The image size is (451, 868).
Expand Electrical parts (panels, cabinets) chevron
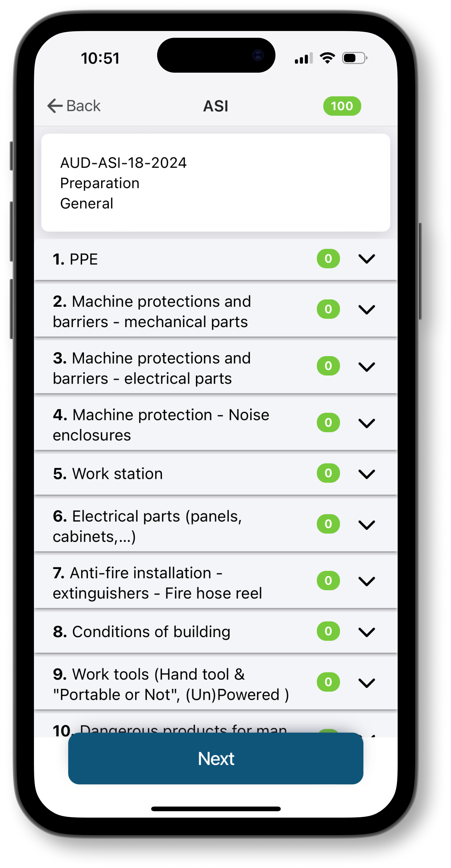tap(366, 525)
